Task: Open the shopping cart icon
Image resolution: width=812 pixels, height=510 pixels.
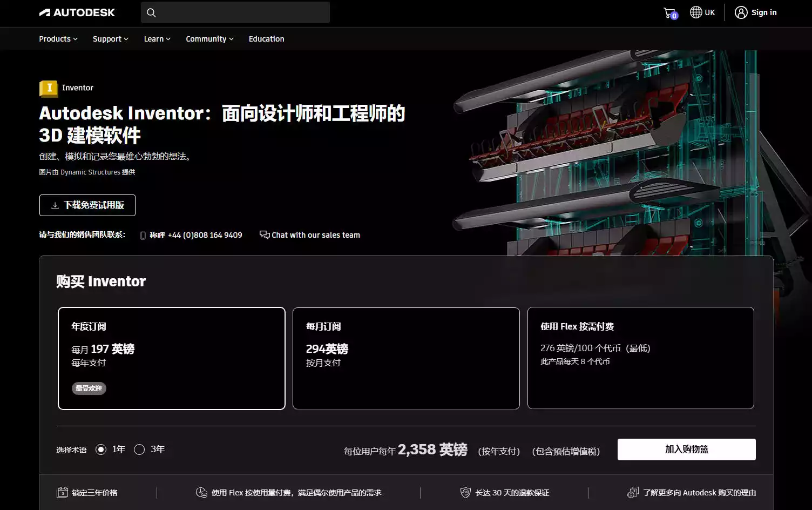Action: (670, 13)
